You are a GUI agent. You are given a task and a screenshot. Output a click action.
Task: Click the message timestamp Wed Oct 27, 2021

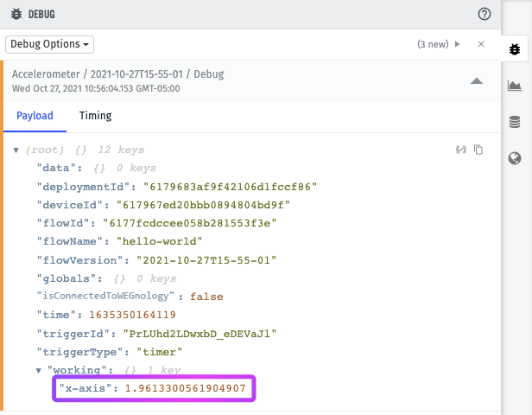click(96, 89)
